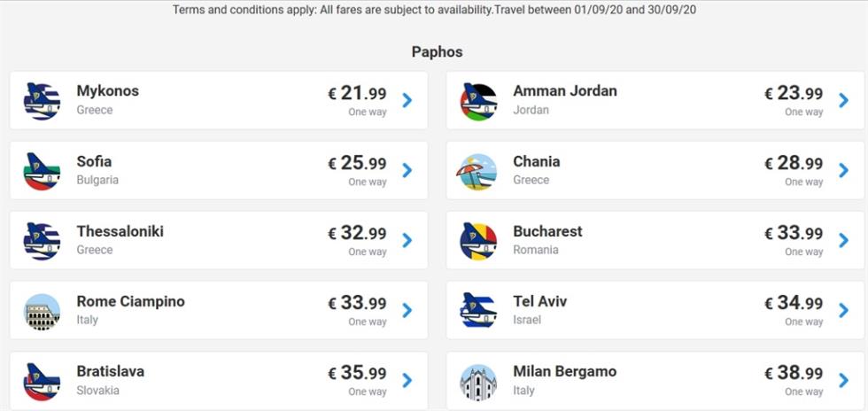Select the Thessaloniki destination title
Image resolution: width=868 pixels, height=411 pixels.
(120, 231)
